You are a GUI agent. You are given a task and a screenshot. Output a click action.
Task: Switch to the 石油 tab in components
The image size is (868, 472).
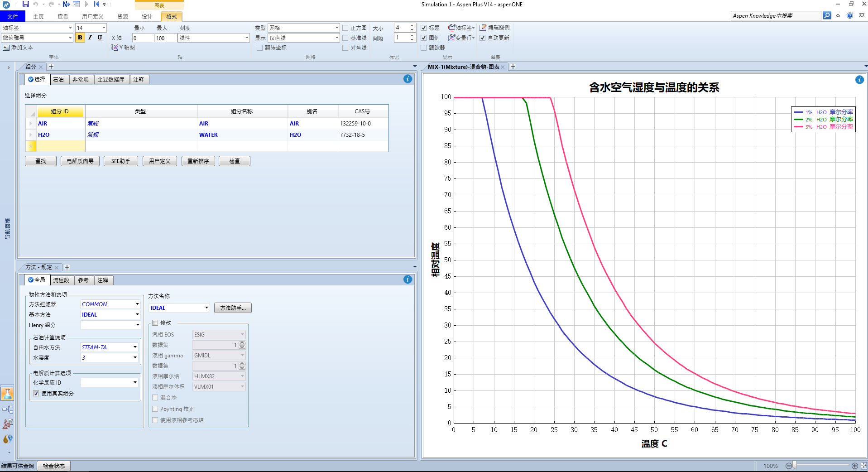[x=58, y=79]
